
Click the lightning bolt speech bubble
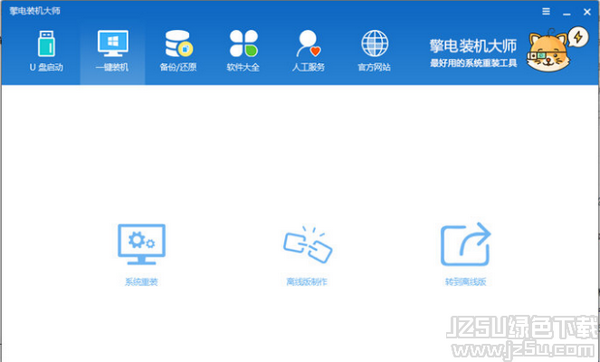click(578, 37)
